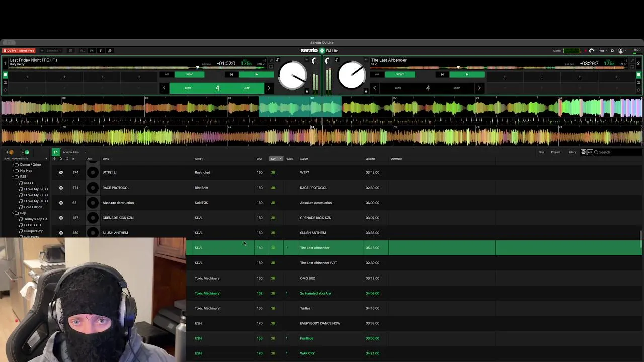Viewport: 644px width, 362px height.
Task: Set first cue point on deck 1
Action: pos(27,77)
